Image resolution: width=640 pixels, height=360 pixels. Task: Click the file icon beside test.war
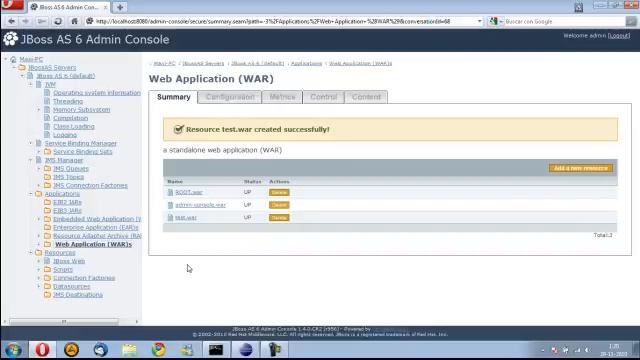click(170, 218)
